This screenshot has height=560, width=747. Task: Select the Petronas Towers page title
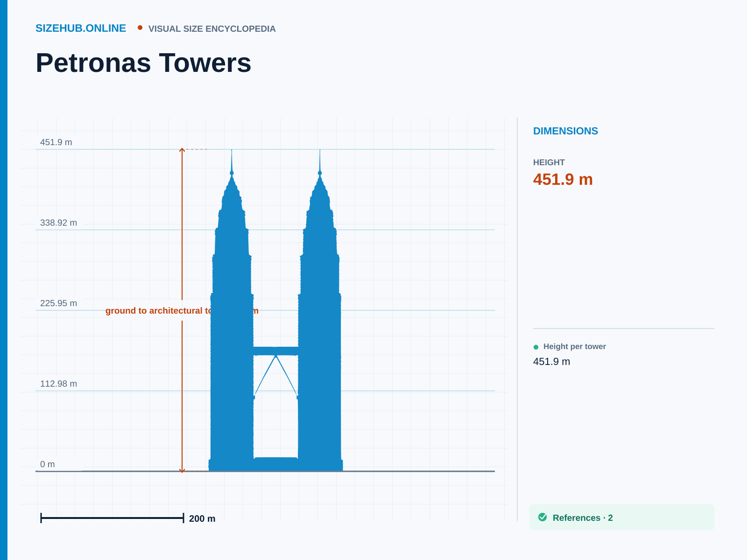tap(143, 63)
